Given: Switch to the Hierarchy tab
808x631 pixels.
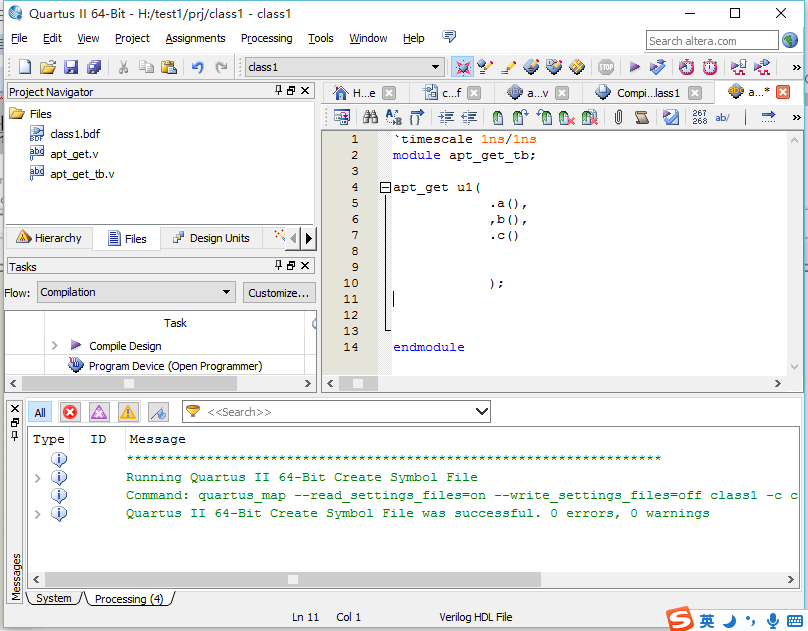Looking at the screenshot, I should [x=49, y=237].
